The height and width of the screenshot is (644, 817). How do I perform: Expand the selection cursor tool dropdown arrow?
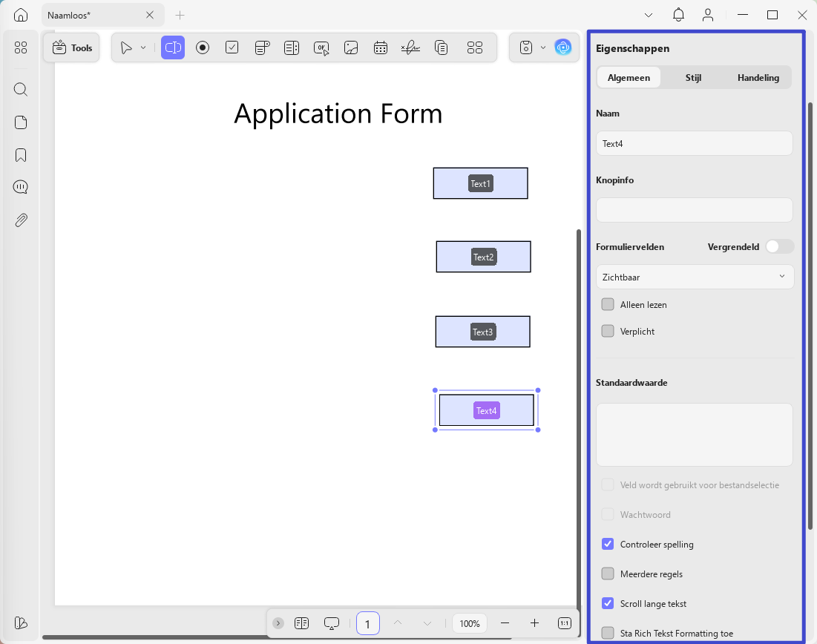[x=143, y=48]
